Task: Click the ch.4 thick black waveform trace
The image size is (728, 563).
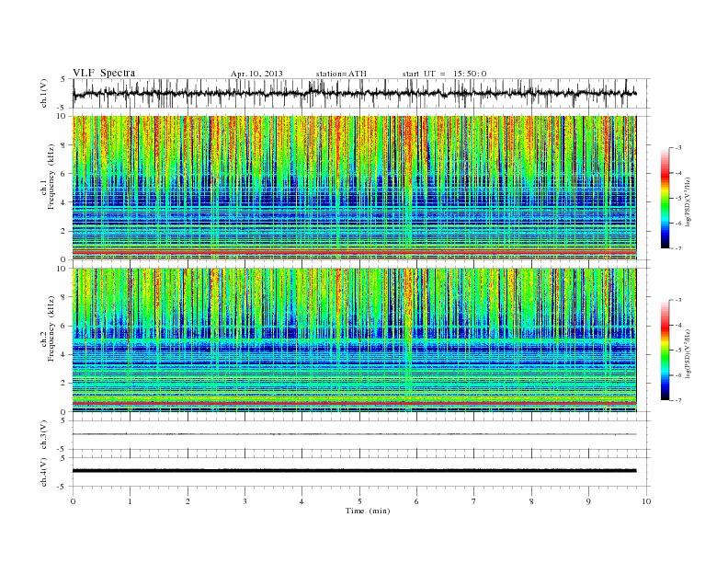Action: point(354,471)
